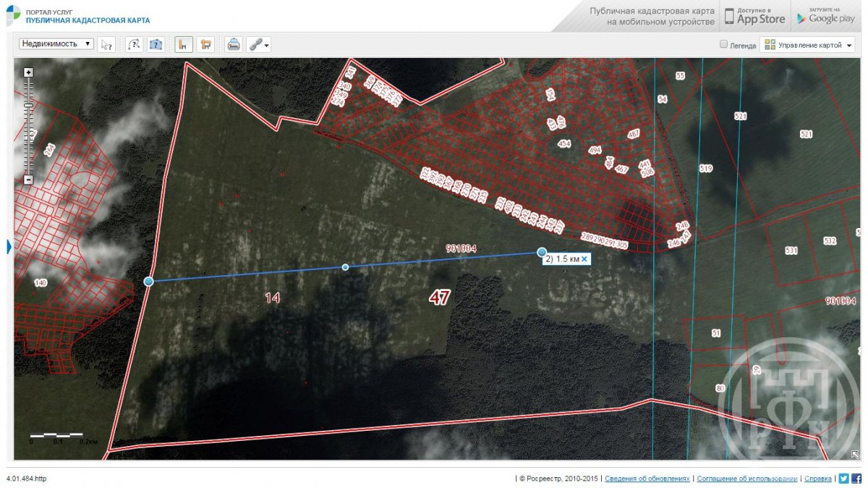Image resolution: width=868 pixels, height=488 pixels.
Task: Click the print map icon
Action: coord(234,44)
